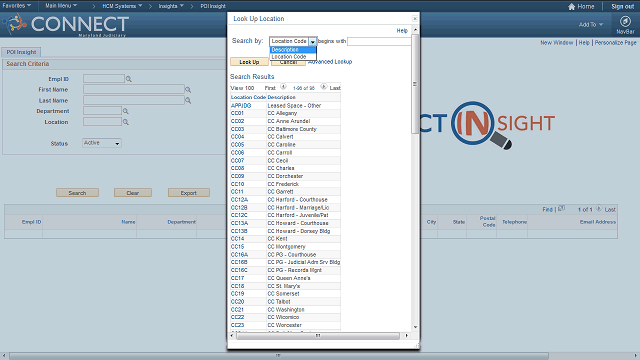Select location code CC03
The image size is (640, 360).
(x=237, y=129)
